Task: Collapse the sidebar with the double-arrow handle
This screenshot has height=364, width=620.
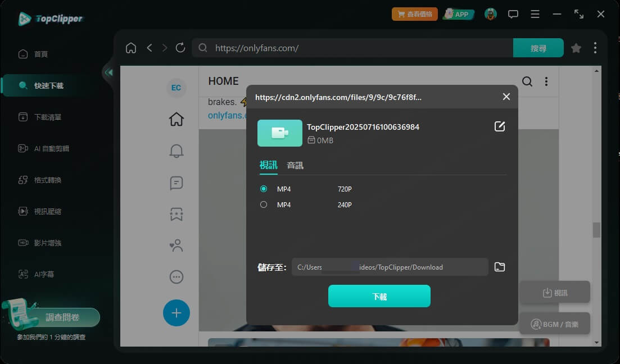Action: (108, 72)
